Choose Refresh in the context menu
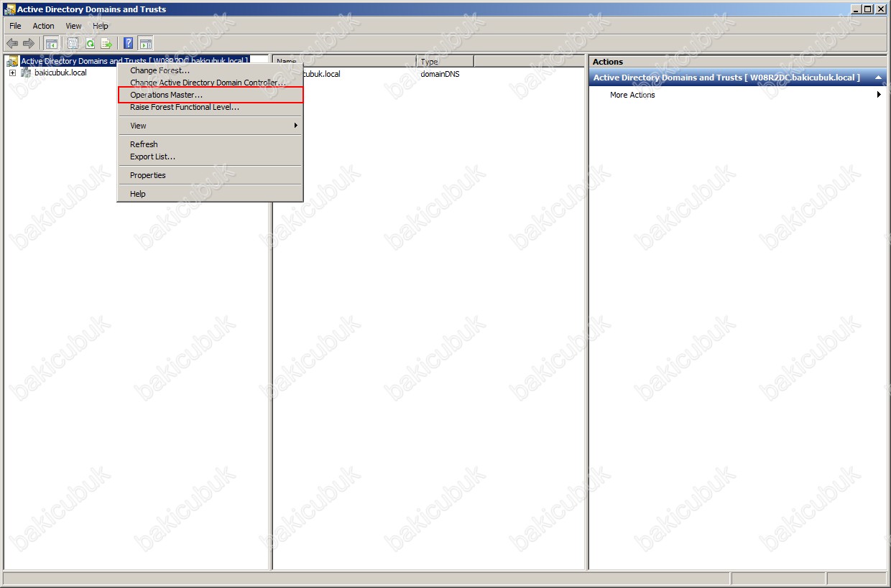Image resolution: width=891 pixels, height=588 pixels. (210, 144)
